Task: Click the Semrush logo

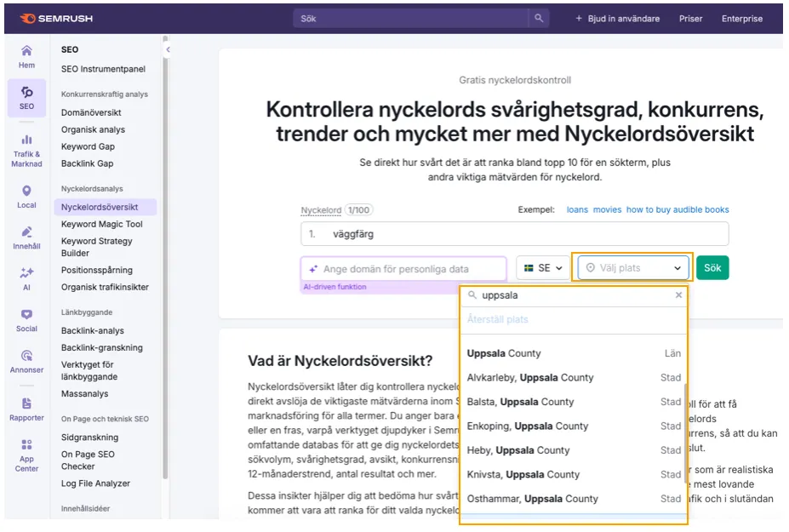Action: coord(56,19)
